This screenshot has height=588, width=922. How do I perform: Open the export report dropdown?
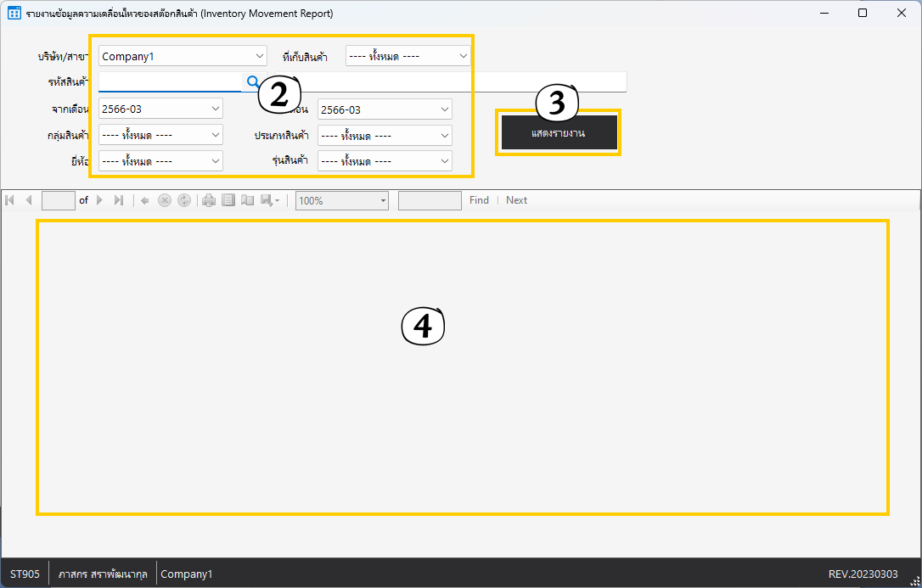tap(270, 200)
